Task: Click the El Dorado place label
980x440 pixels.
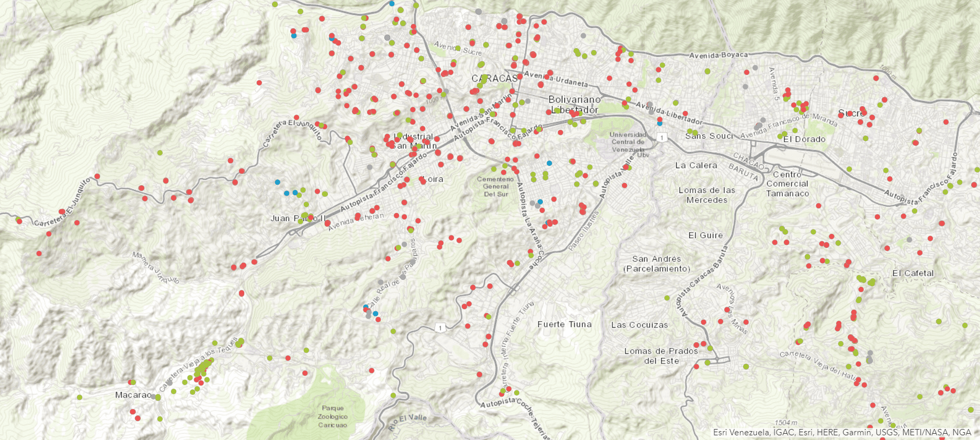Action: tap(804, 139)
